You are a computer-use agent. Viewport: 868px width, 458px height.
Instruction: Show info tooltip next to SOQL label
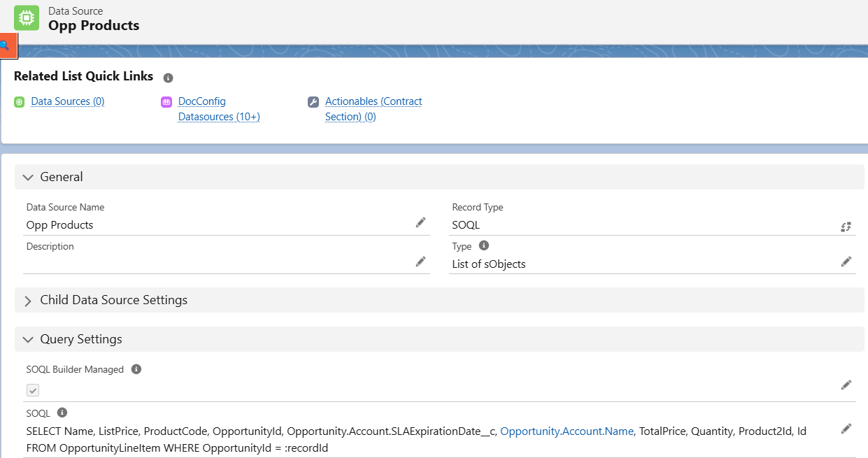point(62,413)
